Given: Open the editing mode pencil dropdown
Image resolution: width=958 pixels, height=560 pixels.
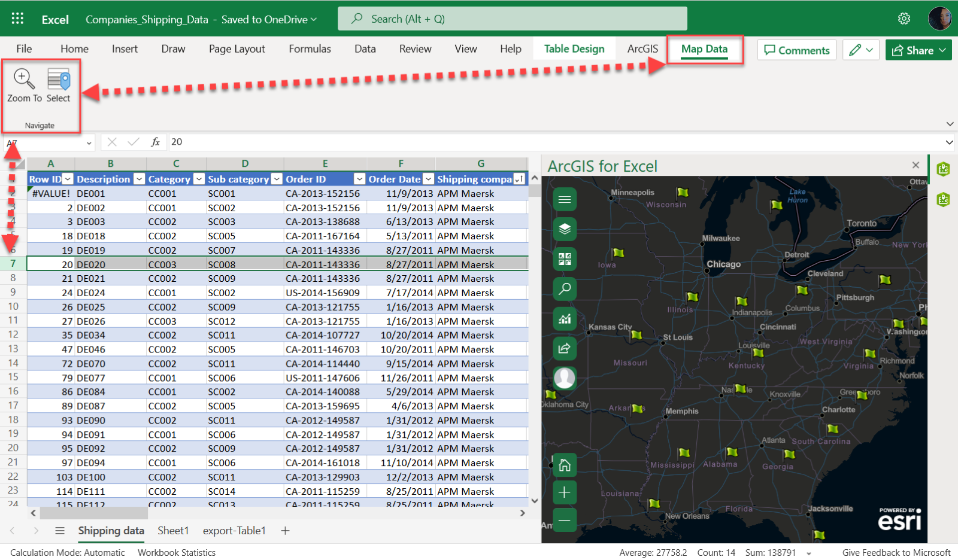Looking at the screenshot, I should coord(861,50).
